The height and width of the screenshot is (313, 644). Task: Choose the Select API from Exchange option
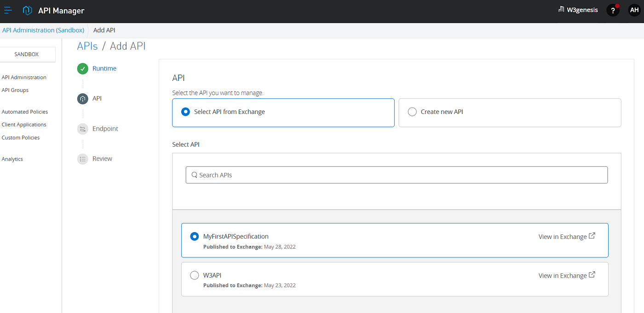pyautogui.click(x=185, y=112)
